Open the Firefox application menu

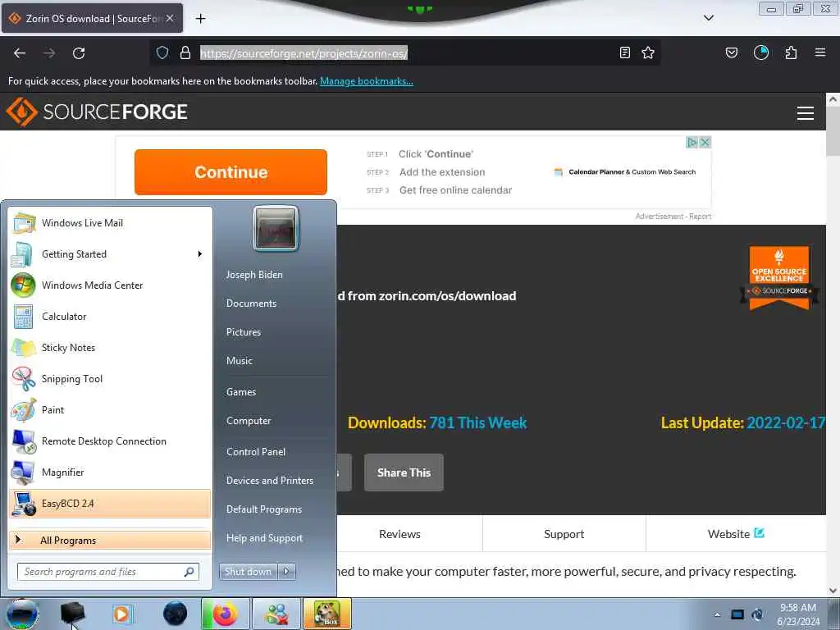pyautogui.click(x=820, y=52)
